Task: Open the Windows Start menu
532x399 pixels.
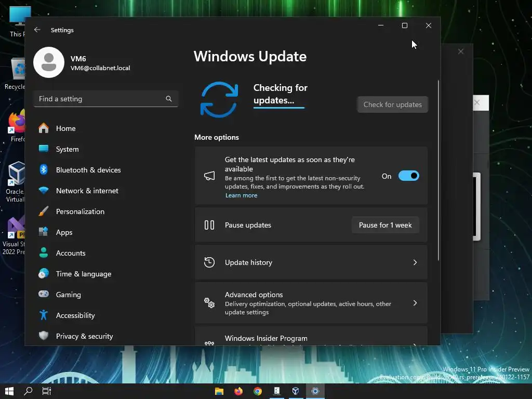Action: (9, 391)
